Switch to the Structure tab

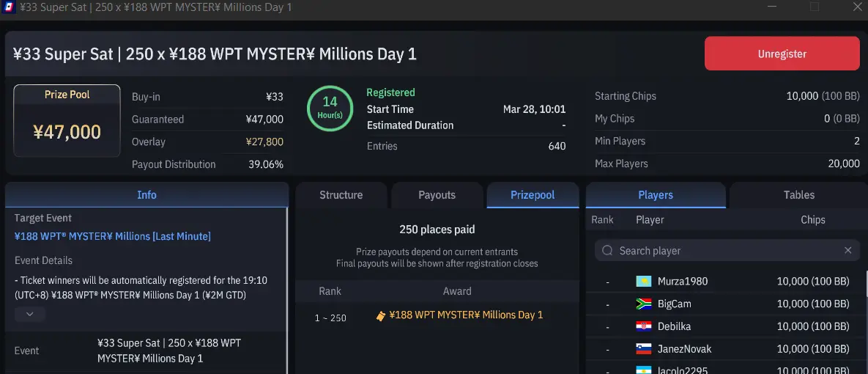tap(341, 195)
